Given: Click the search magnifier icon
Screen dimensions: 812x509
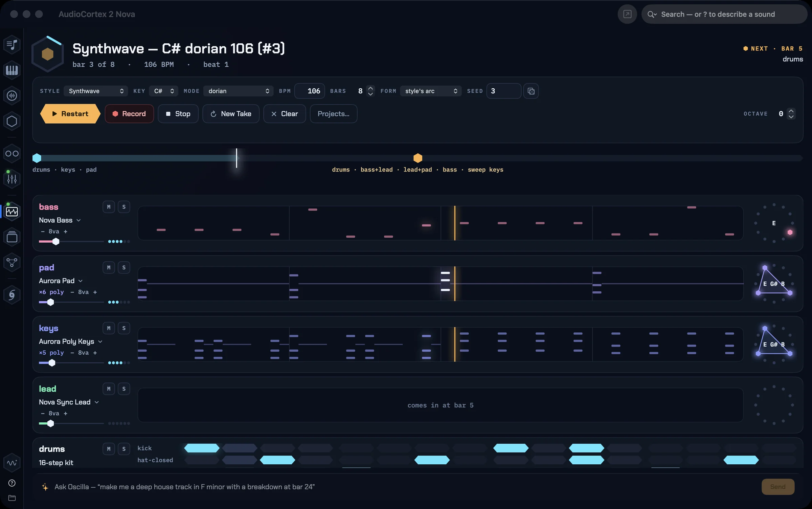Looking at the screenshot, I should pos(651,14).
